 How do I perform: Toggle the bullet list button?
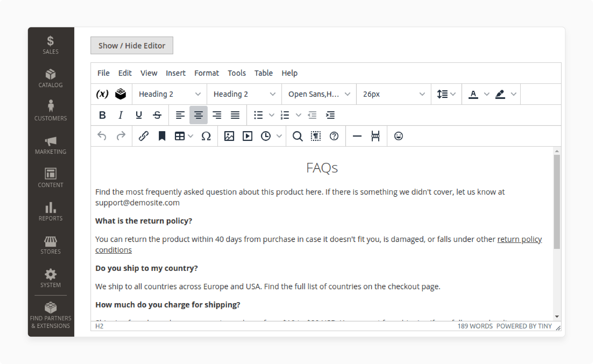click(258, 115)
